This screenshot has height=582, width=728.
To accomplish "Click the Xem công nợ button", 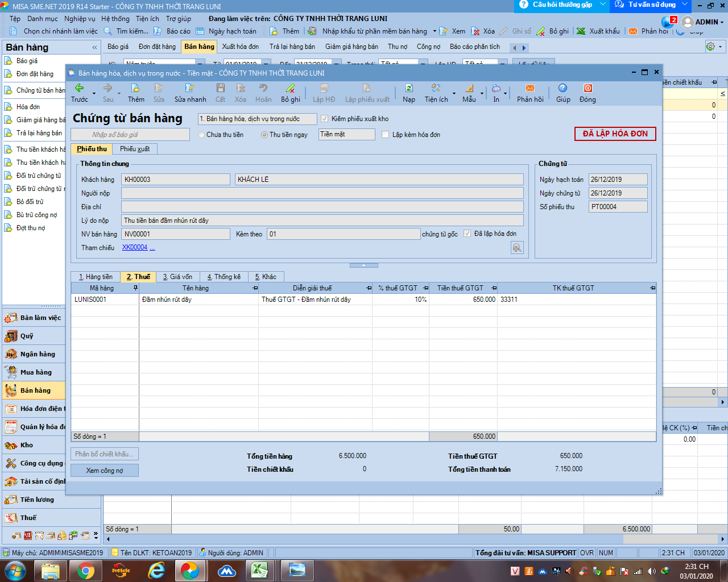I will (x=105, y=471).
